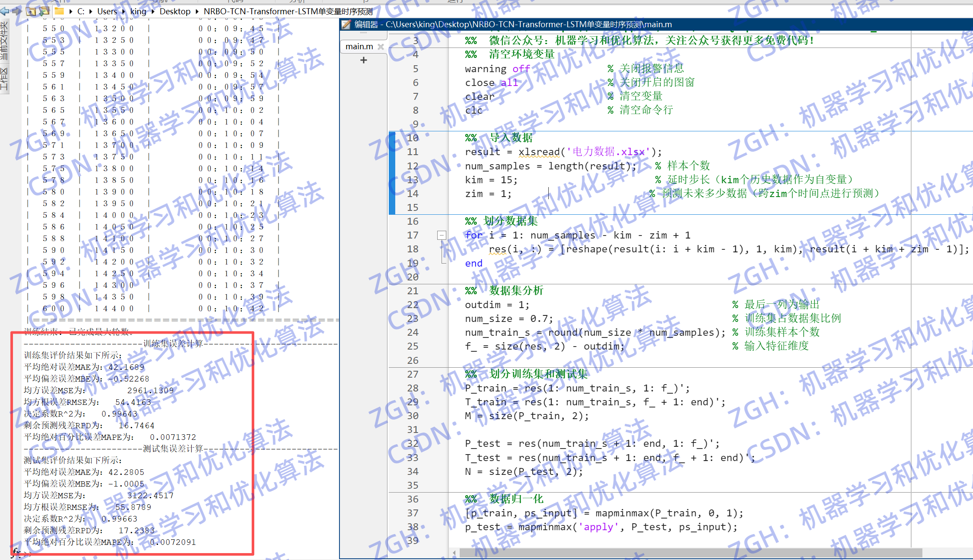Navigate to king folder in breadcrumb

pyautogui.click(x=138, y=12)
